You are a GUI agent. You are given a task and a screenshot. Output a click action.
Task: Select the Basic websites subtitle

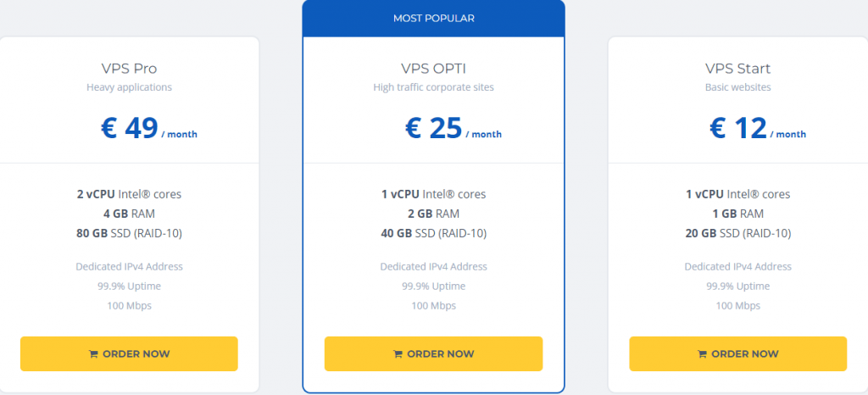[x=738, y=87]
